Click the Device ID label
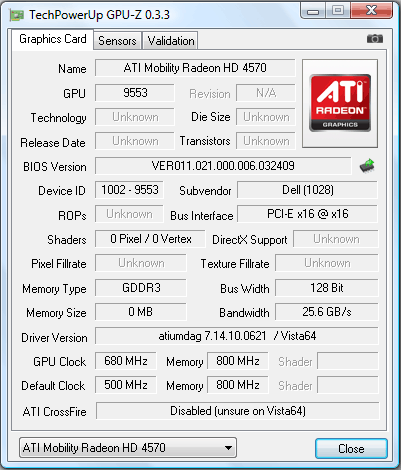Screen dimensions: 401x470 click(62, 191)
